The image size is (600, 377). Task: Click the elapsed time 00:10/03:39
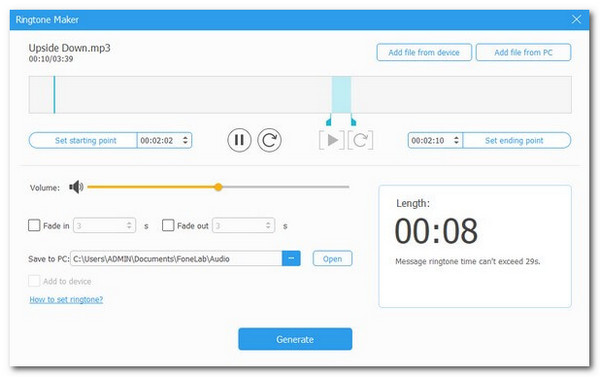coord(51,59)
